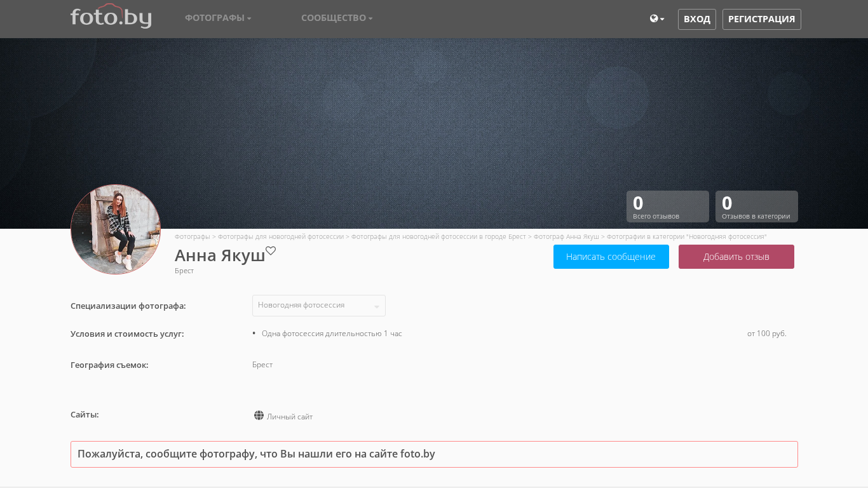Expand the СООБЩЕСТВО menu

click(336, 18)
